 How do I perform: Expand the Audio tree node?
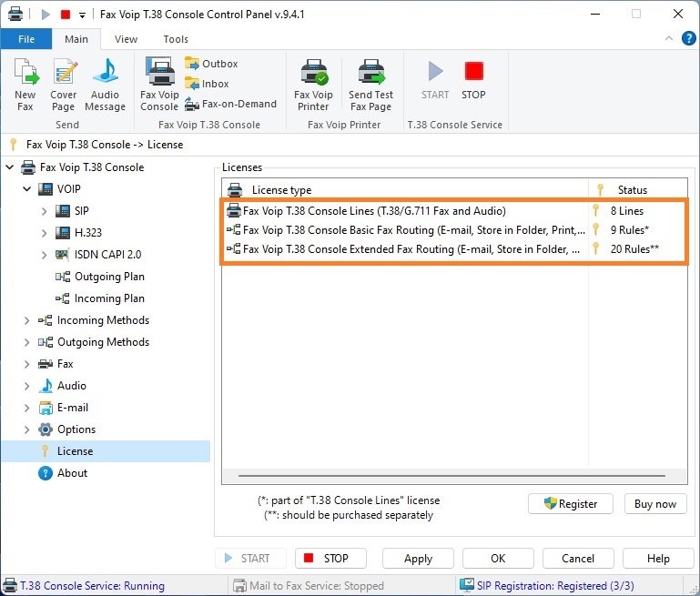[x=26, y=386]
